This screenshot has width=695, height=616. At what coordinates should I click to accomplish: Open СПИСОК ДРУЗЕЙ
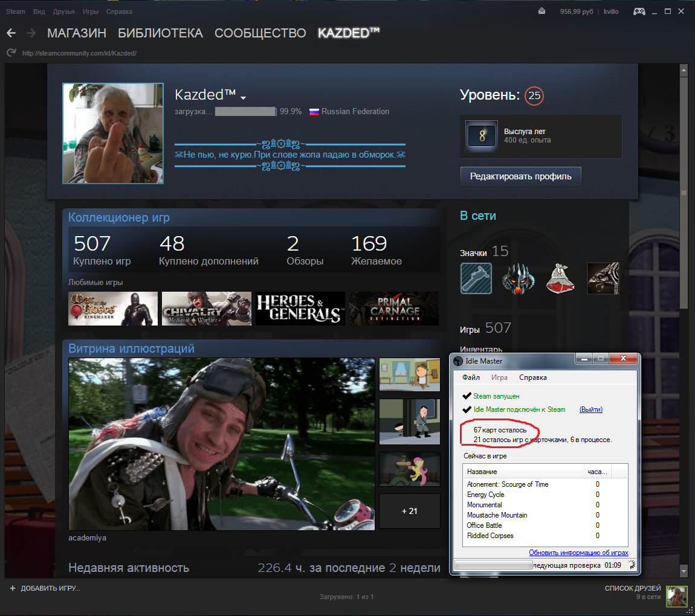click(x=633, y=588)
